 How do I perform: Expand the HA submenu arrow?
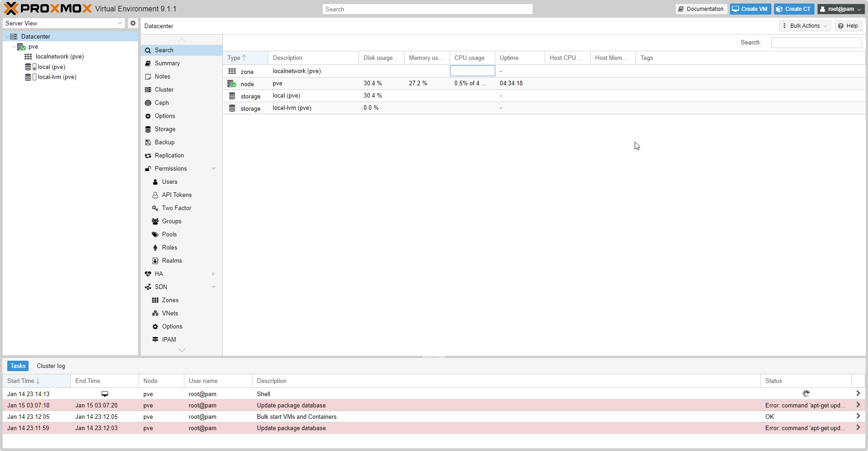tap(213, 274)
